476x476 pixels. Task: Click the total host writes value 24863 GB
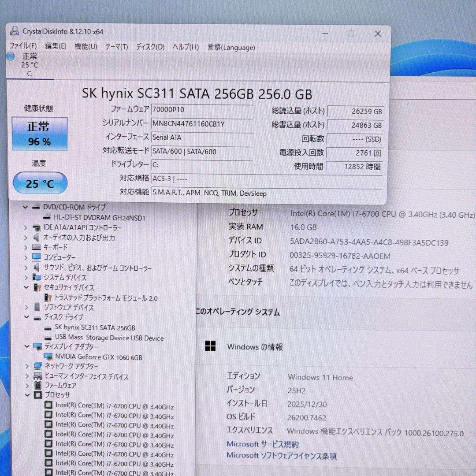coord(355,125)
